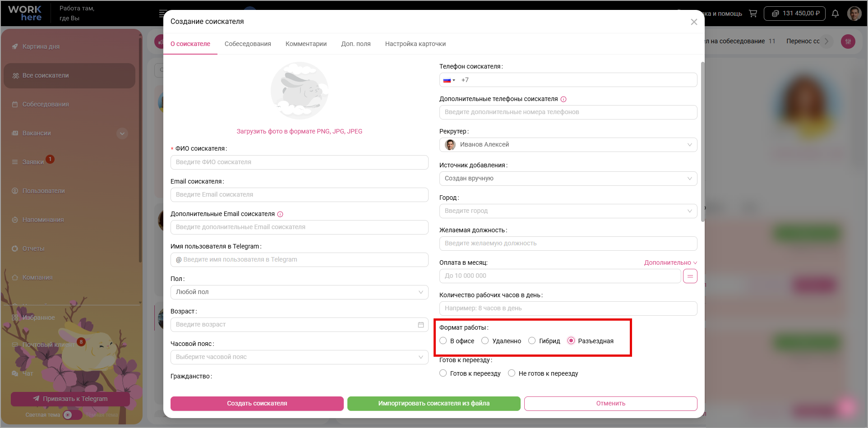
Task: Click Импортировать соискателя из файла button
Action: click(x=434, y=404)
